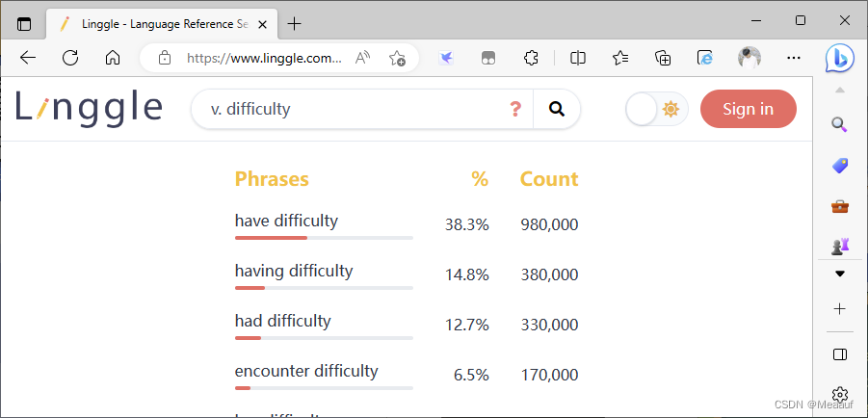Viewport: 868px width, 418px height.
Task: Open the user profile avatar
Action: (x=750, y=58)
